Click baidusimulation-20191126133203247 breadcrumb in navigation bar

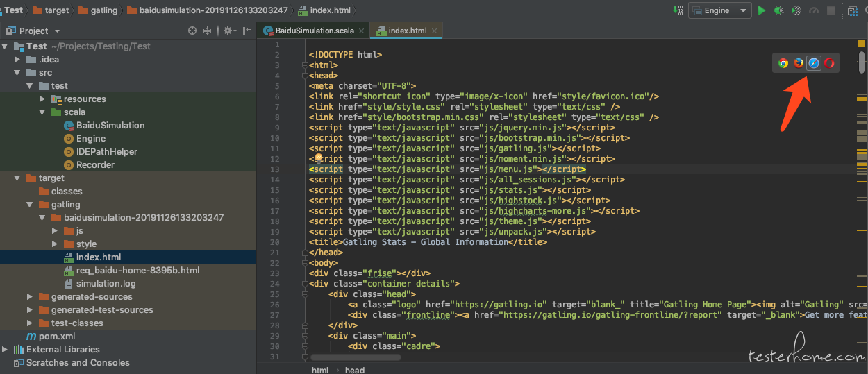208,11
